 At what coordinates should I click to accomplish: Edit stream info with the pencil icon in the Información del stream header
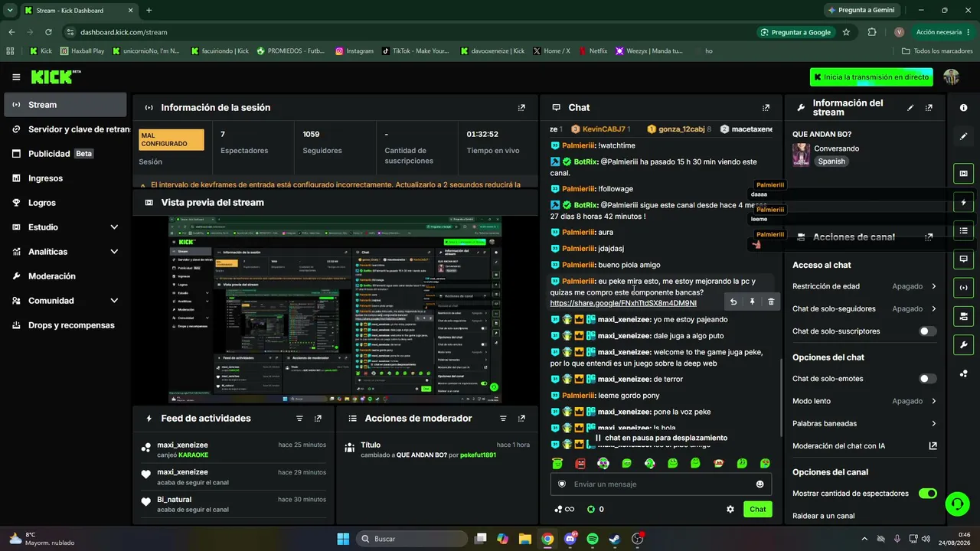coord(910,108)
